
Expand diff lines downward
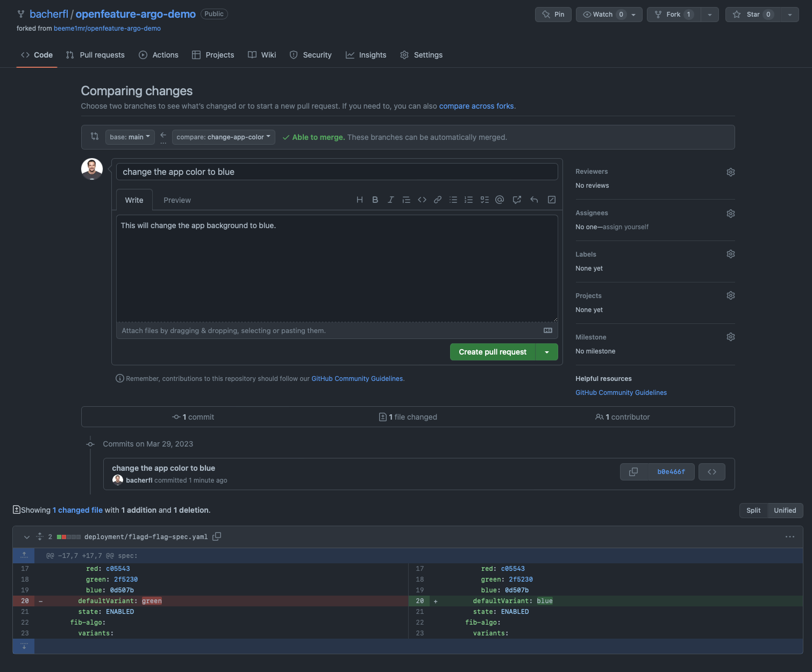click(24, 646)
